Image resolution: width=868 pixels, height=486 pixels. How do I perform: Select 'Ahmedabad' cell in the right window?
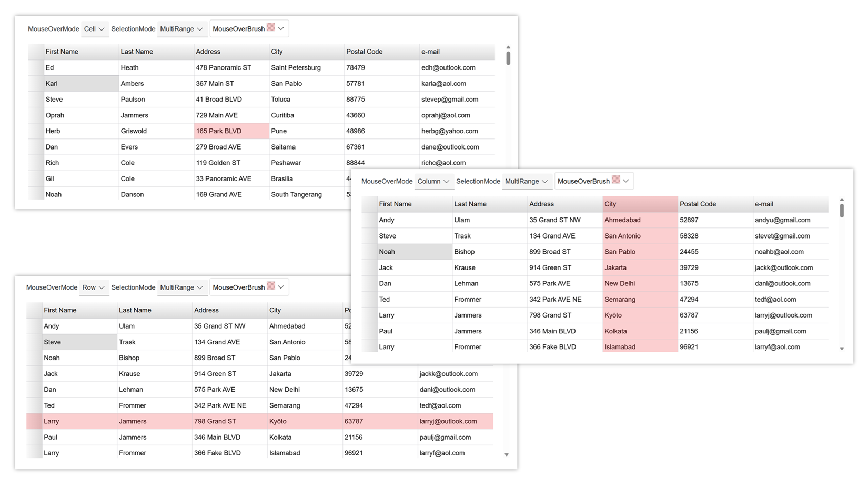click(640, 220)
